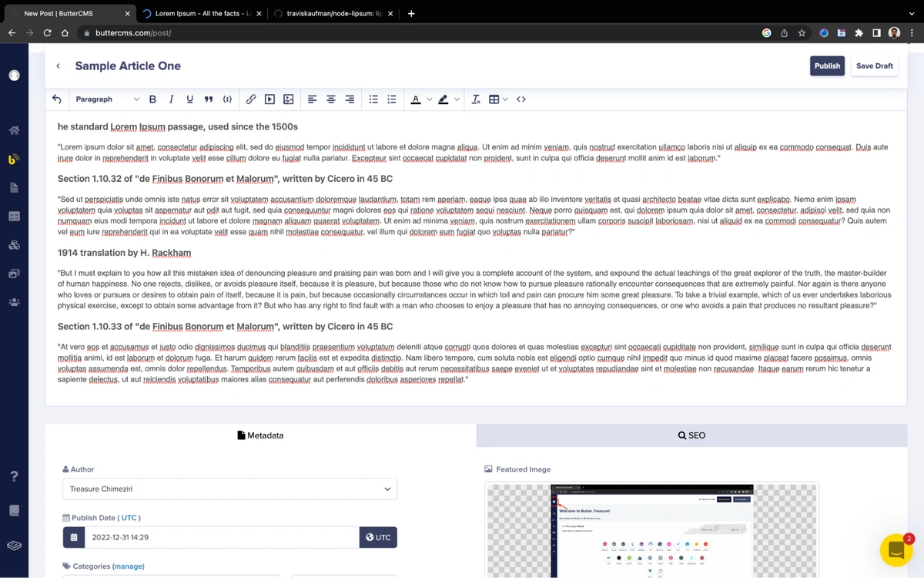The image size is (924, 578).
Task: Click the Publish button
Action: [x=827, y=66]
